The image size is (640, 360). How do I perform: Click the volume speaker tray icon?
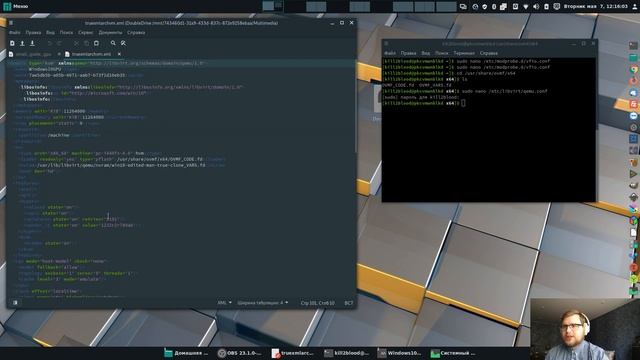(x=536, y=7)
